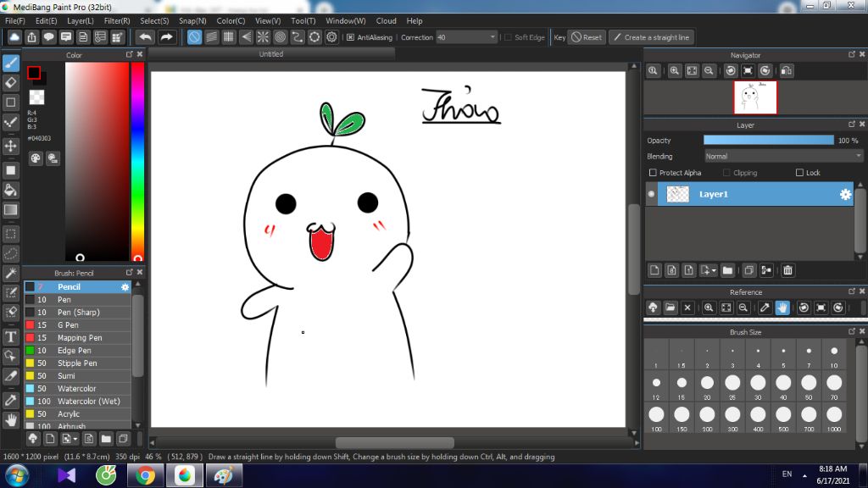Viewport: 868px width, 488px height.
Task: Select the Gradient tool
Action: (10, 210)
